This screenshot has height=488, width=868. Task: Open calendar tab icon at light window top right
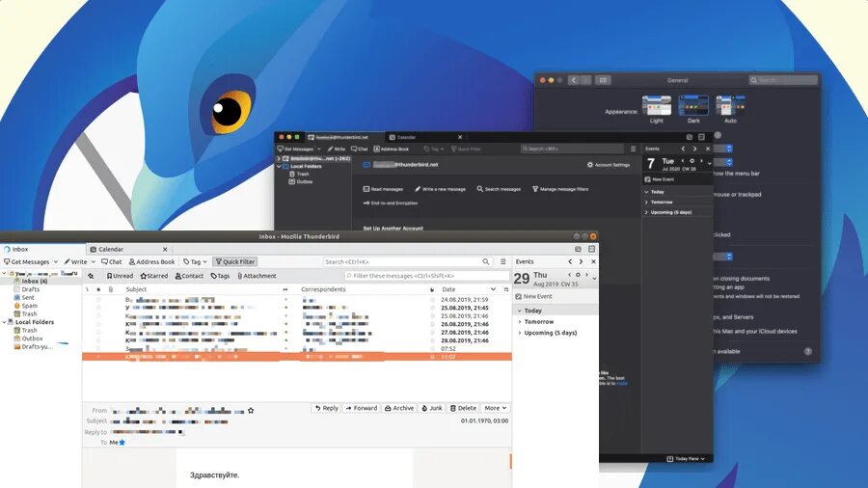(578, 250)
